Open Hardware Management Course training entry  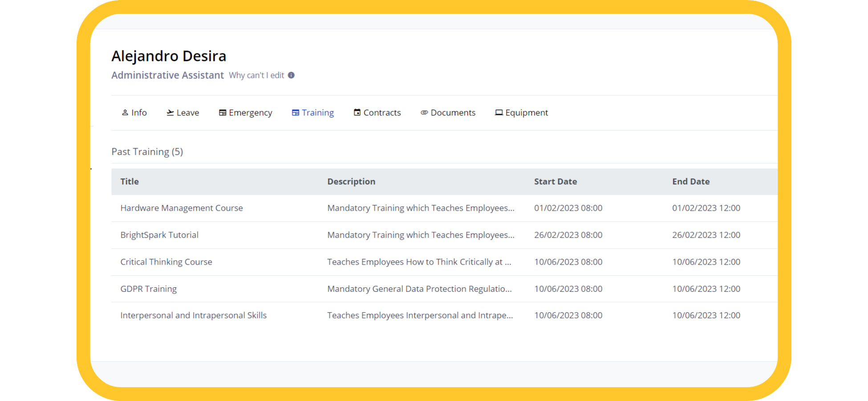(182, 208)
